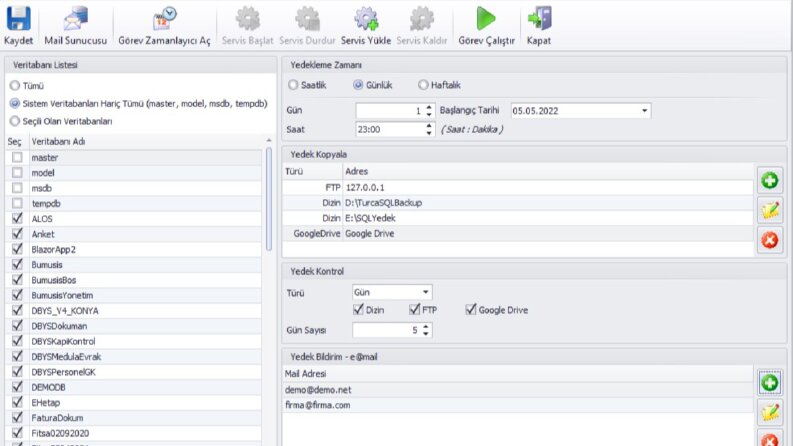Check the model database checkbox

17,172
